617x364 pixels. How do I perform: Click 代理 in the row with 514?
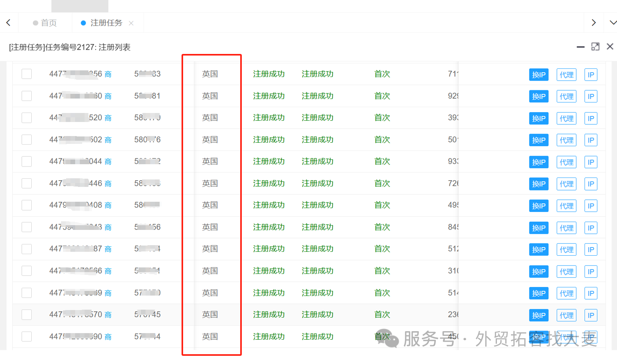coord(567,293)
